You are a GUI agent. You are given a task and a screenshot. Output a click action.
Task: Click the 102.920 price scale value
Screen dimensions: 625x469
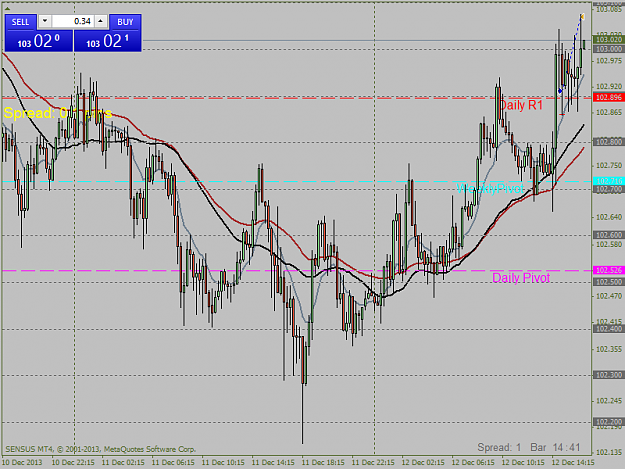click(609, 86)
